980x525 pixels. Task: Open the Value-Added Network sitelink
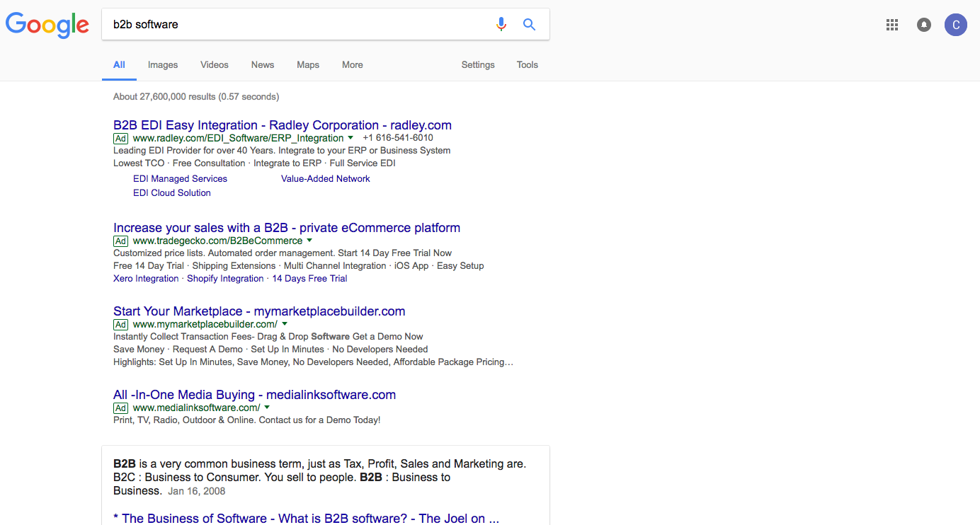[326, 179]
